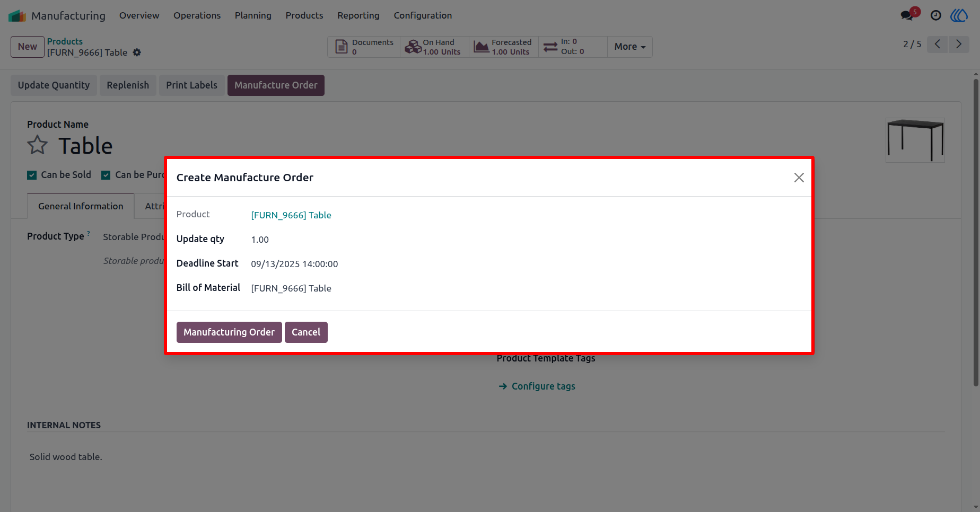Open the Documents smart button

click(364, 47)
